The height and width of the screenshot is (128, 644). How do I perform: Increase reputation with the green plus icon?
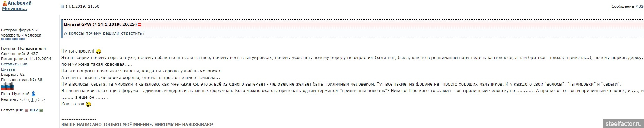point(41,110)
